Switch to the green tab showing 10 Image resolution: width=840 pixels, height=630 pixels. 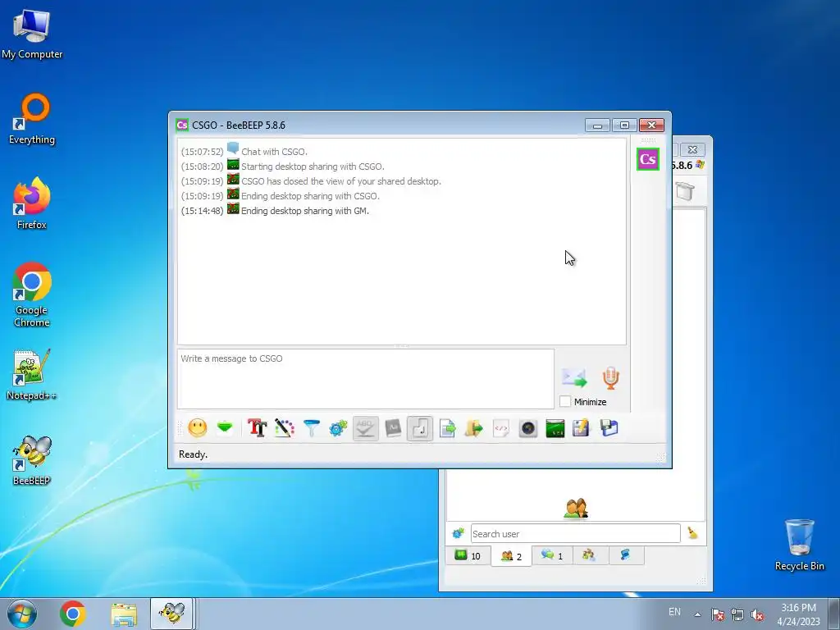tap(468, 555)
